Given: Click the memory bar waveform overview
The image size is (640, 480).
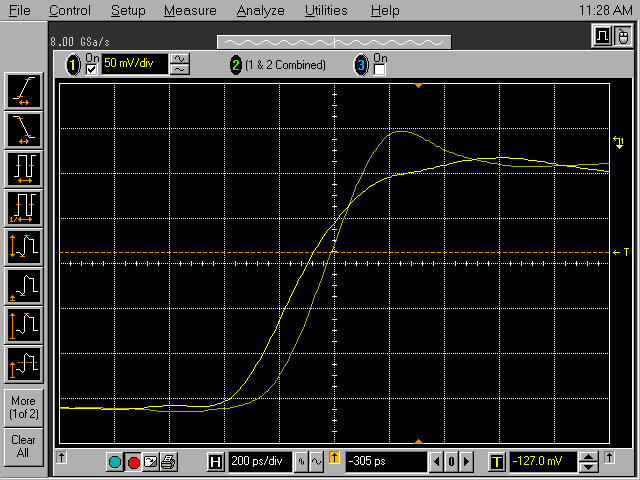Looking at the screenshot, I should (x=334, y=42).
